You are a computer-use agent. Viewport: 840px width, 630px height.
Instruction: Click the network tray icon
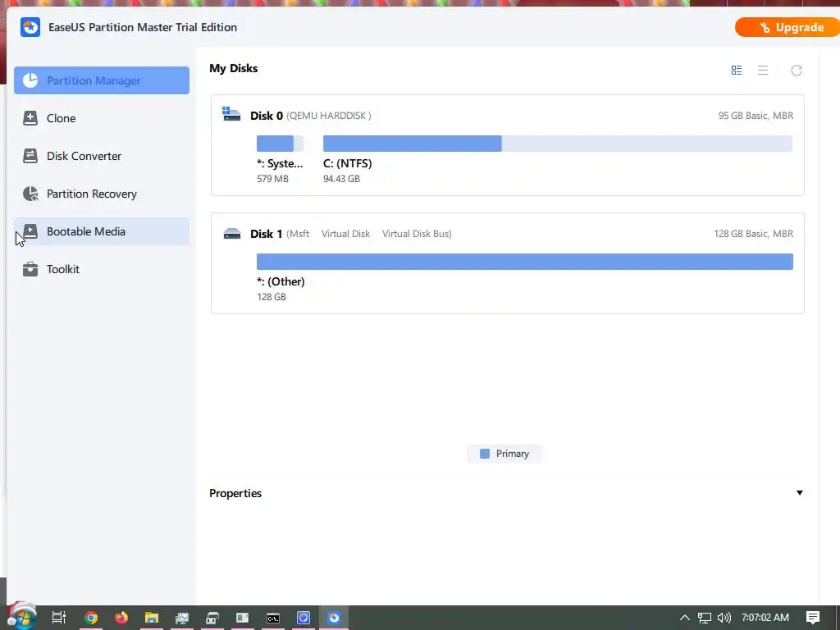pyautogui.click(x=705, y=618)
